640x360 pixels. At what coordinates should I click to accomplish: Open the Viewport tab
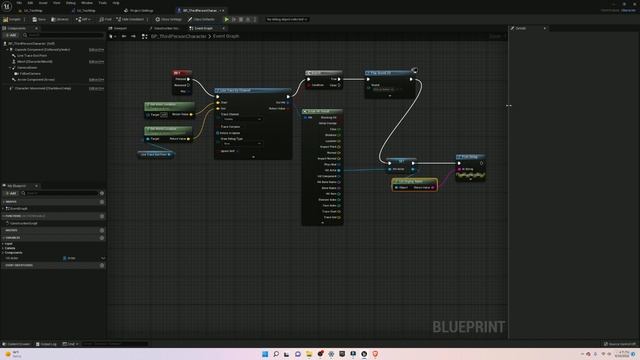tap(118, 28)
